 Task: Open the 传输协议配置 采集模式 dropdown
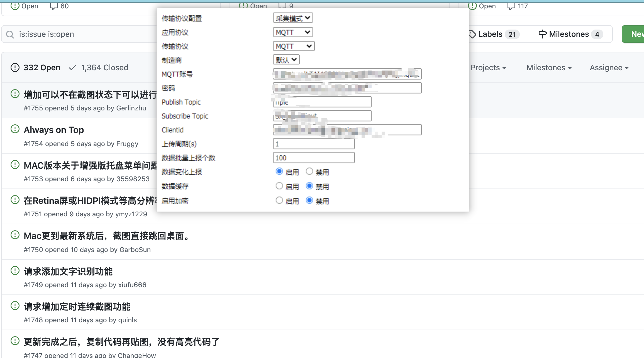293,18
